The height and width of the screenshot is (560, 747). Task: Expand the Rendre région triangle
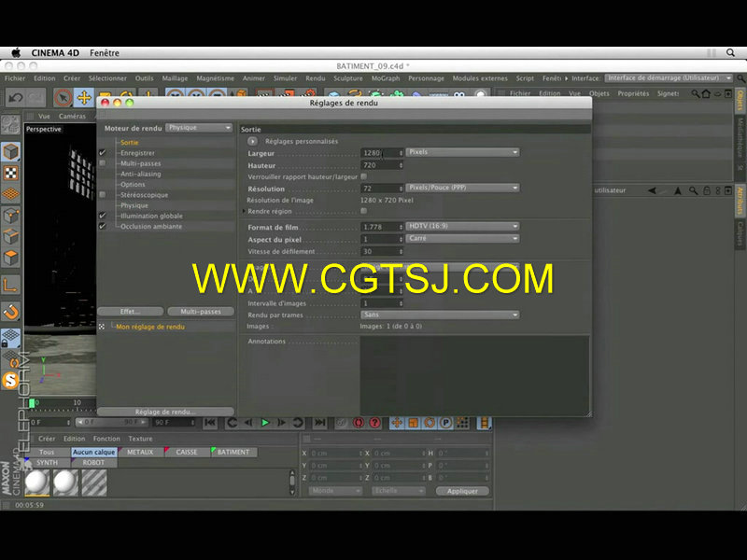click(x=244, y=211)
